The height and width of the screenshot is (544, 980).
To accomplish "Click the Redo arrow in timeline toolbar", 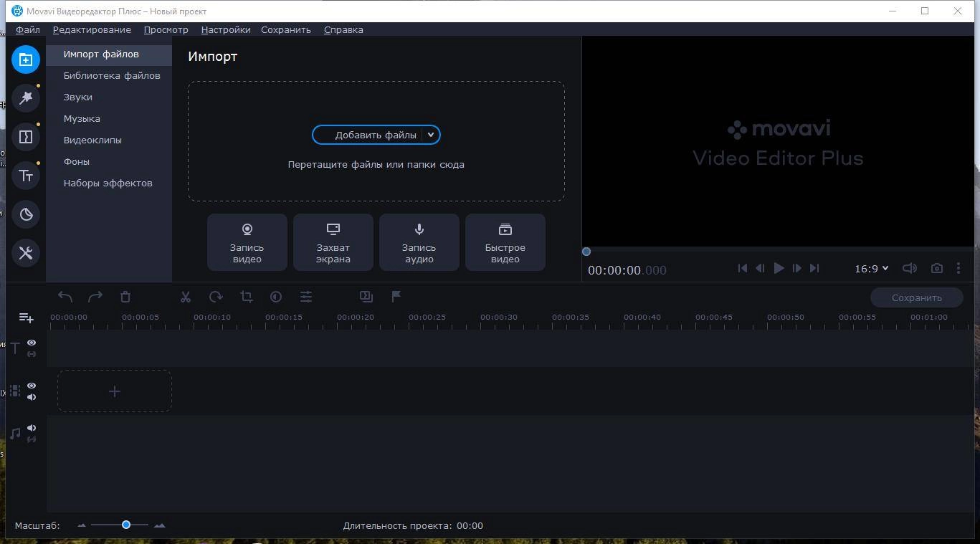I will pos(95,297).
